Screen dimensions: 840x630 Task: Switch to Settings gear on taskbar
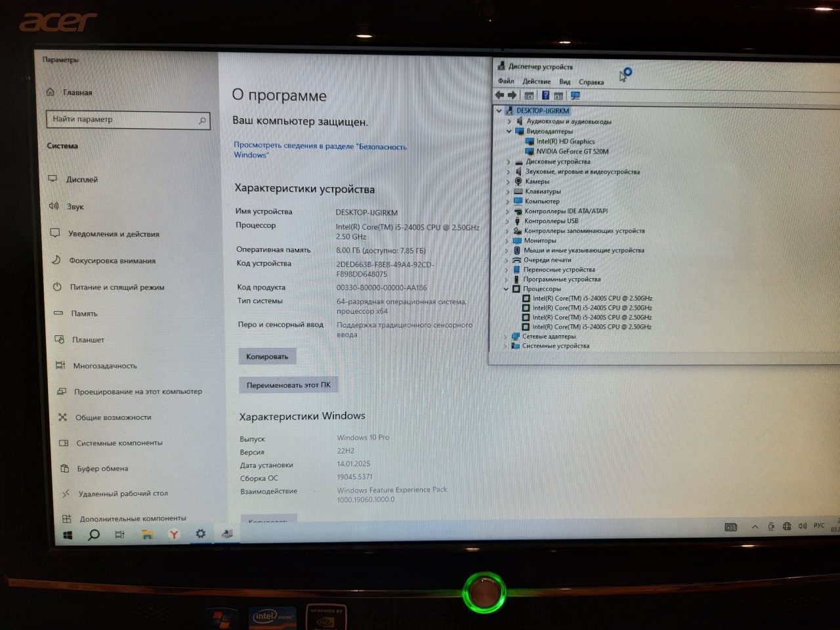[x=201, y=534]
